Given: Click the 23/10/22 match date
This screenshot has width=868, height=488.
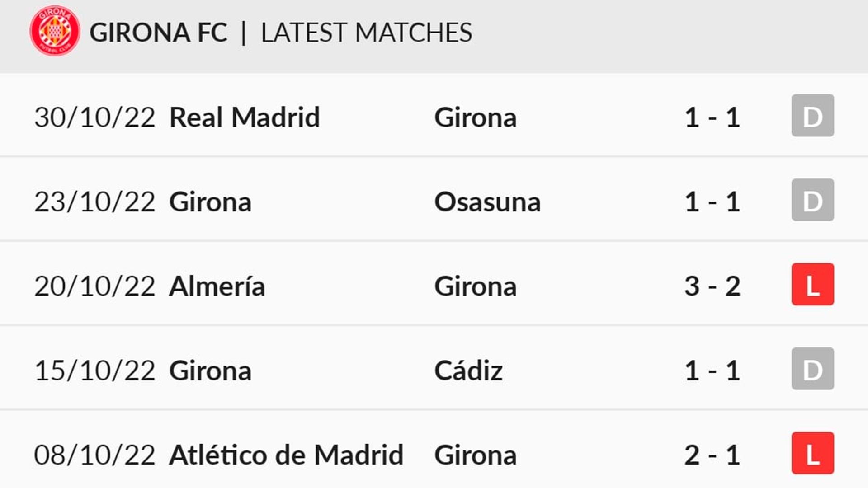Looking at the screenshot, I should (x=95, y=202).
